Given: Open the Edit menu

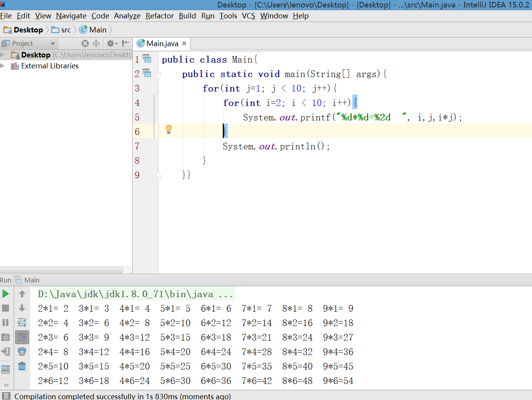Looking at the screenshot, I should [x=23, y=16].
